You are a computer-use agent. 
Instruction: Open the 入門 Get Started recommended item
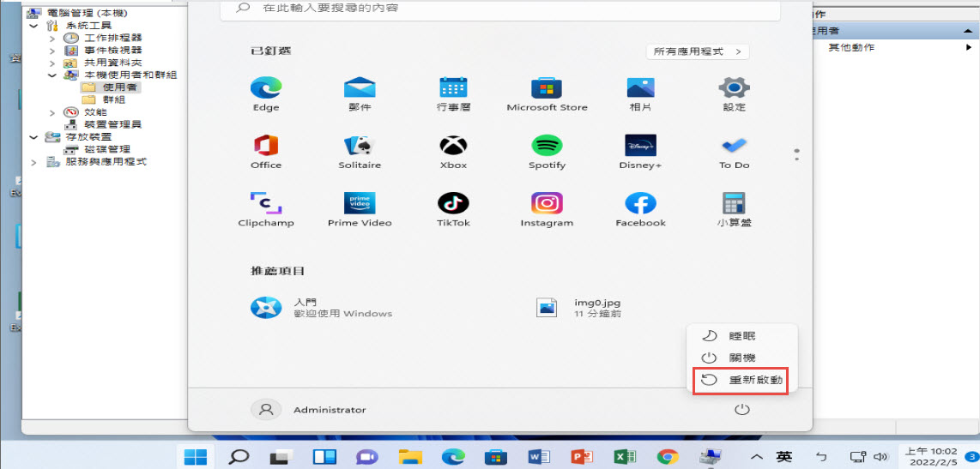(321, 307)
